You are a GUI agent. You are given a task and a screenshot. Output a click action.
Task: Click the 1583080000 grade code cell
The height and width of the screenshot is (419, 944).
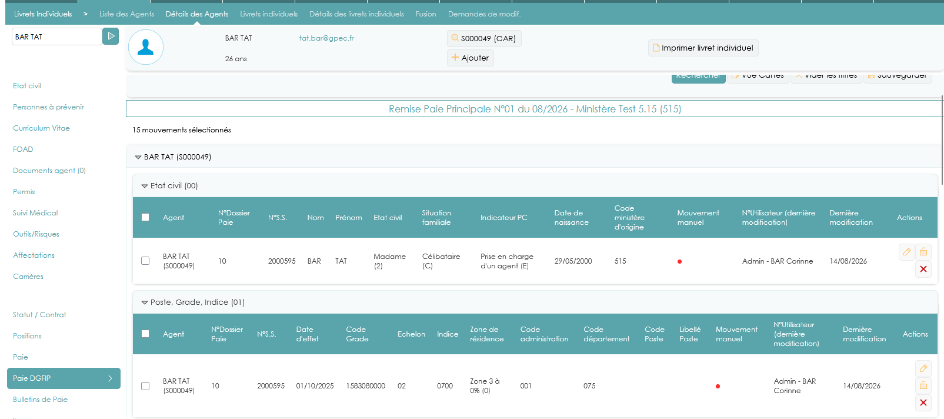click(x=366, y=386)
